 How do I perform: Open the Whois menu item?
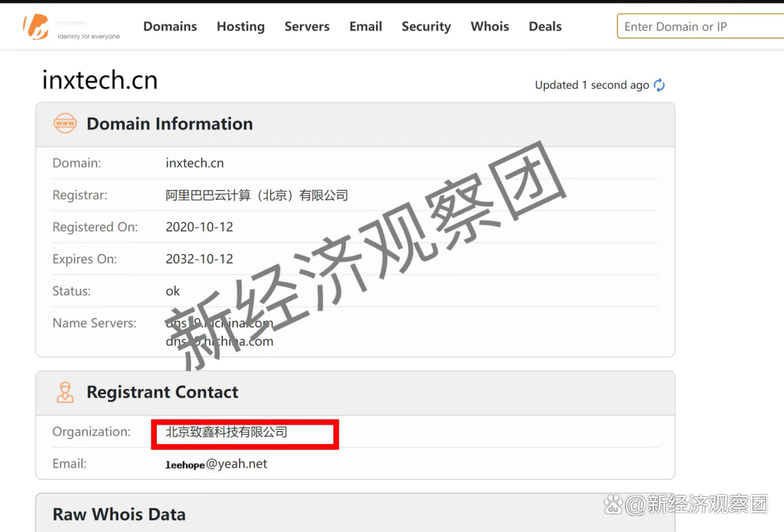[x=489, y=27]
